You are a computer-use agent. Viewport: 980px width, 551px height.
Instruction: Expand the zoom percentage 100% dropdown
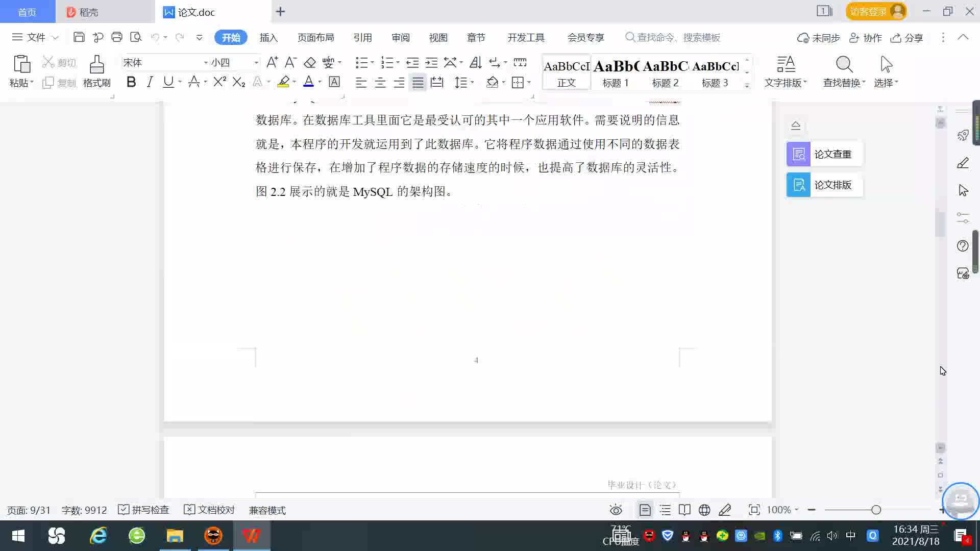point(796,510)
